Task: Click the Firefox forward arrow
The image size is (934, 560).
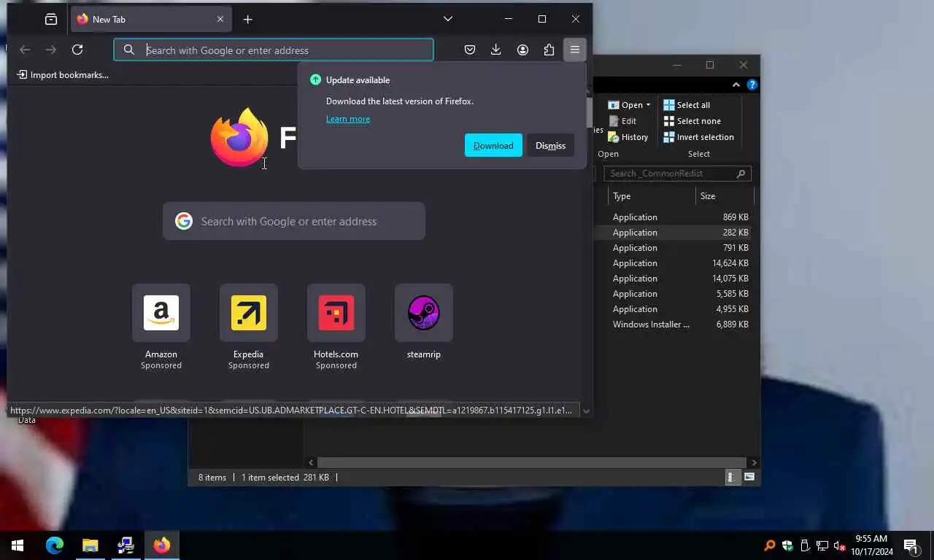Action: [x=50, y=50]
